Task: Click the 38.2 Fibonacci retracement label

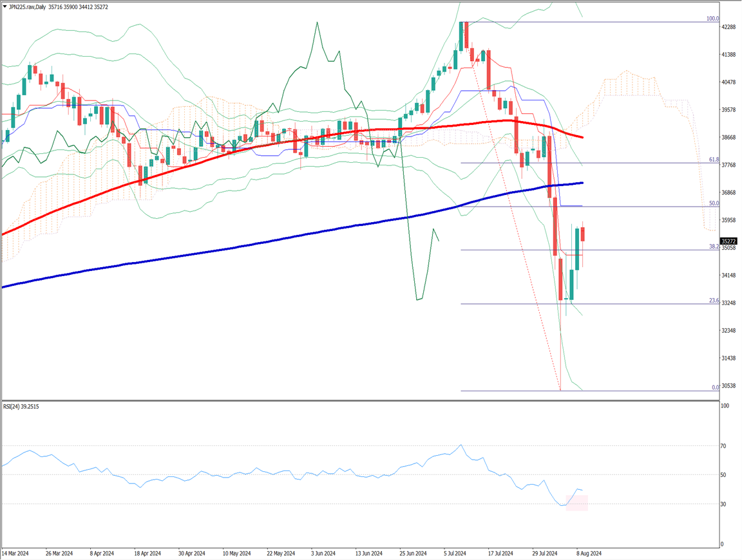Action: [714, 247]
